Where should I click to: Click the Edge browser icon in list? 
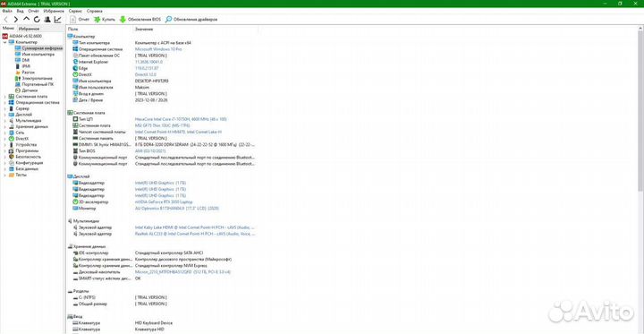(75, 68)
